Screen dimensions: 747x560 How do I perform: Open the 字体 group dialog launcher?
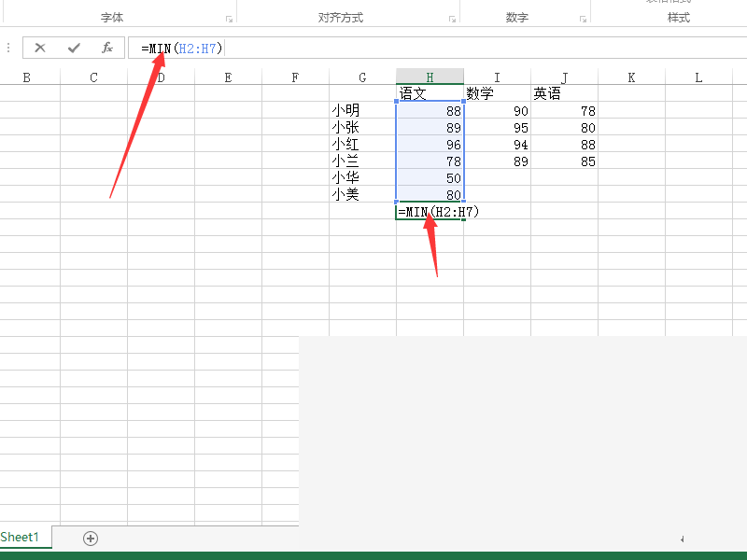point(229,19)
